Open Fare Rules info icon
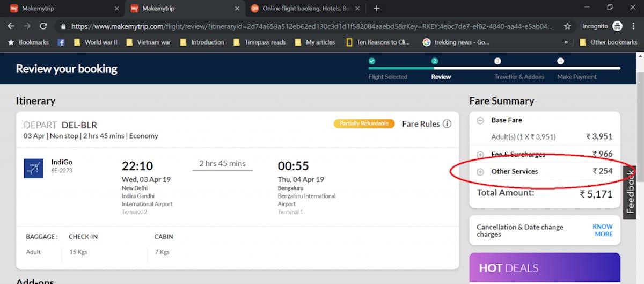 (x=447, y=124)
